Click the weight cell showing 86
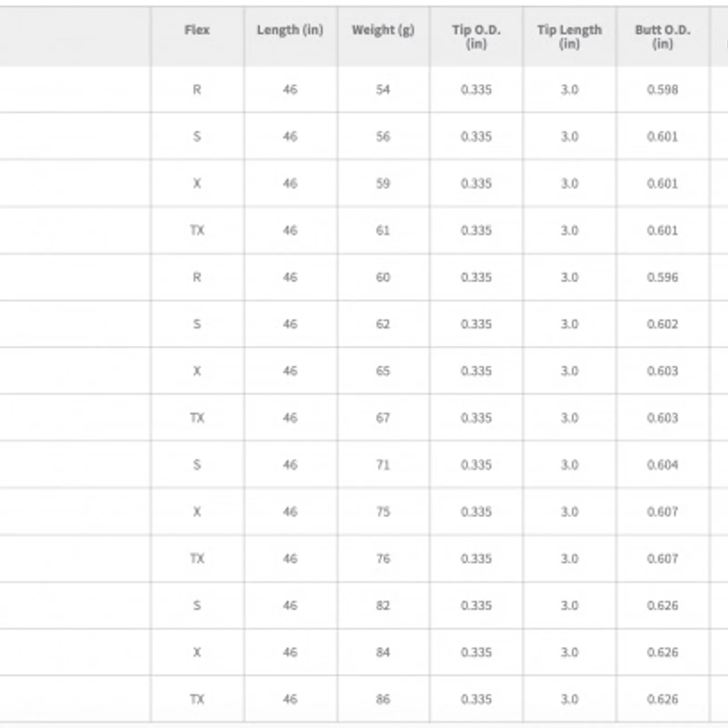The height and width of the screenshot is (728, 728). pyautogui.click(x=383, y=699)
